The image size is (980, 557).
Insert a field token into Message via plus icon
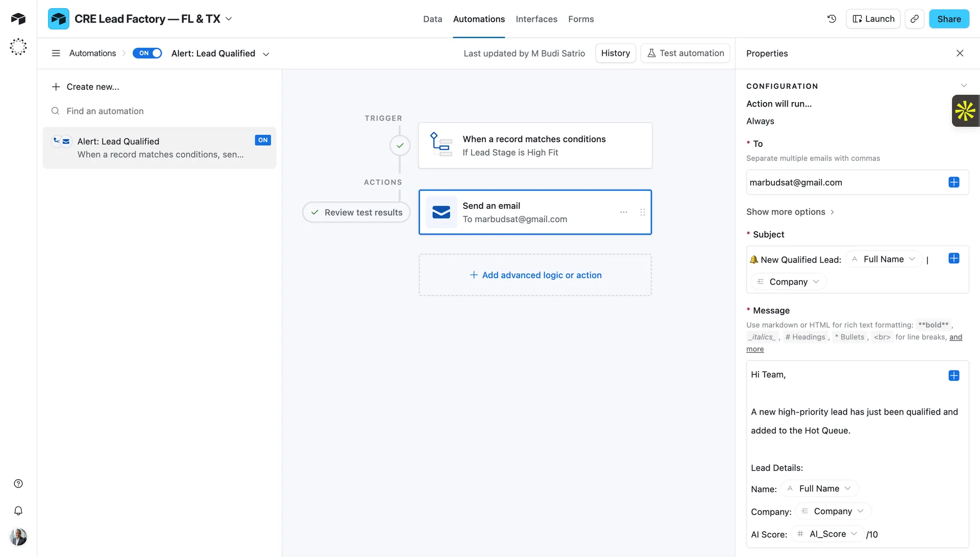pyautogui.click(x=954, y=375)
